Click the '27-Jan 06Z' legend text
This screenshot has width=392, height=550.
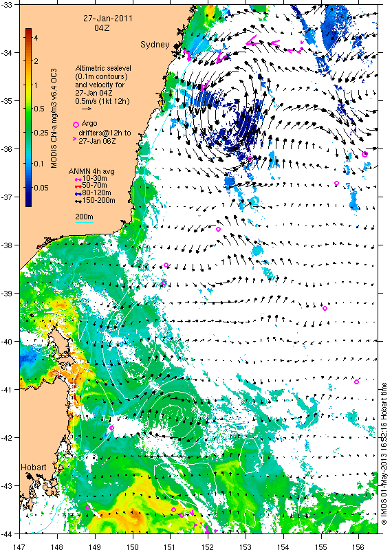(97, 141)
